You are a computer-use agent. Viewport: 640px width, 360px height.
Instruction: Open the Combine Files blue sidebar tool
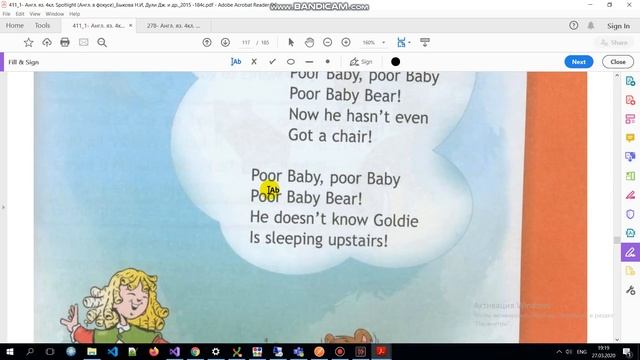(630, 157)
